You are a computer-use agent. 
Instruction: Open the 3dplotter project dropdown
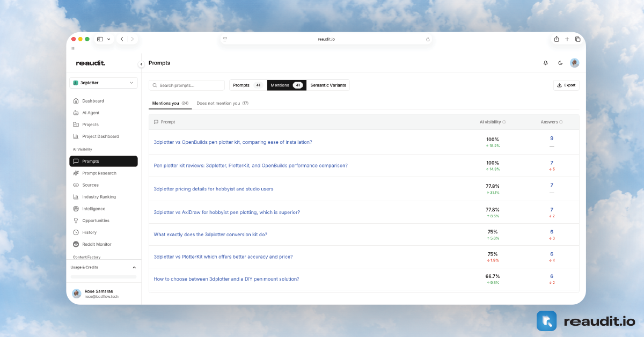[104, 83]
